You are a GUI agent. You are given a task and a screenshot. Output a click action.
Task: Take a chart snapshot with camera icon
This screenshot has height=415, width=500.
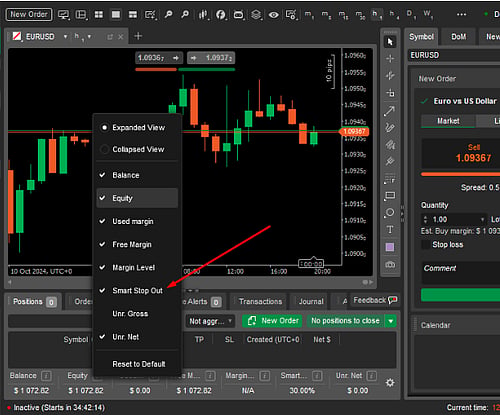(x=390, y=265)
